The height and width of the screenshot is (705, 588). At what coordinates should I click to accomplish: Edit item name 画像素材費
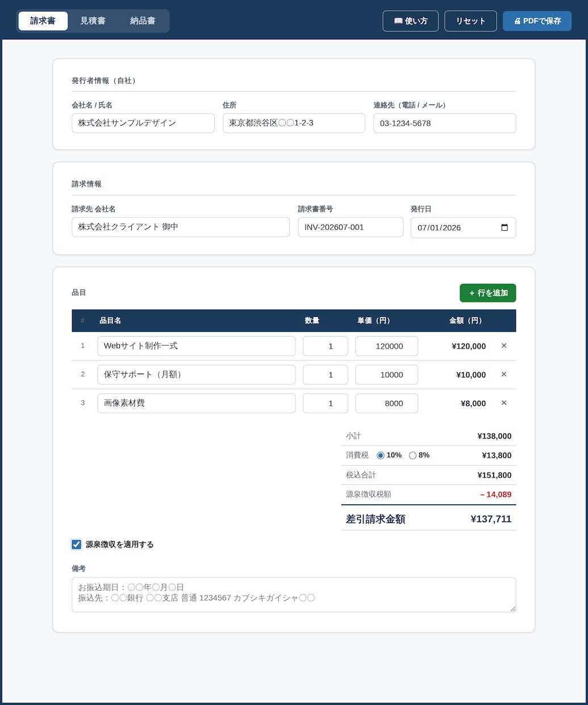197,403
